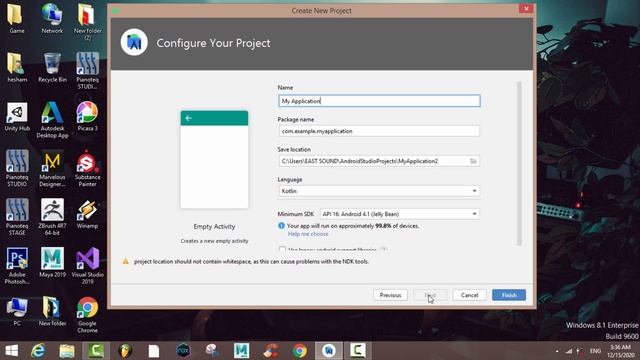Click the Finish button

point(509,295)
